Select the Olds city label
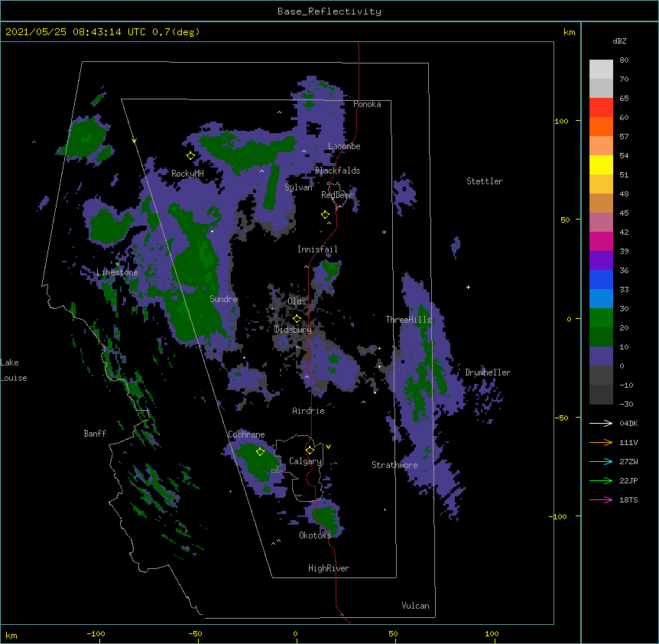Image resolution: width=659 pixels, height=644 pixels. pos(297,301)
